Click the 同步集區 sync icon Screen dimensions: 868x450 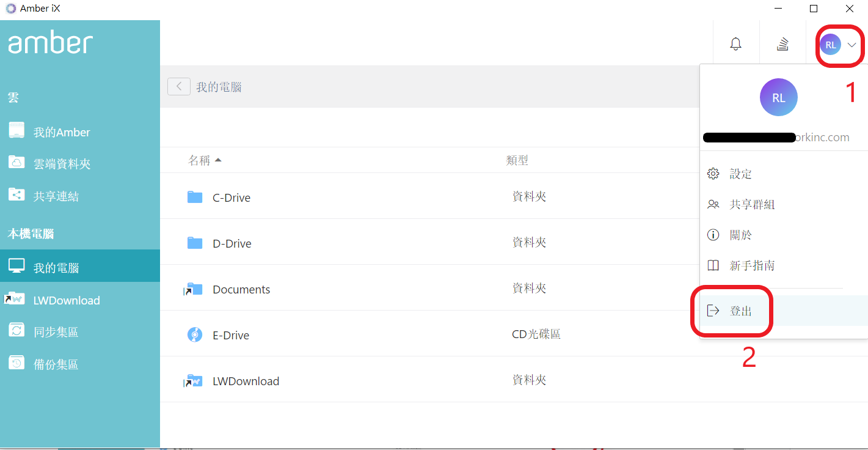click(x=16, y=331)
